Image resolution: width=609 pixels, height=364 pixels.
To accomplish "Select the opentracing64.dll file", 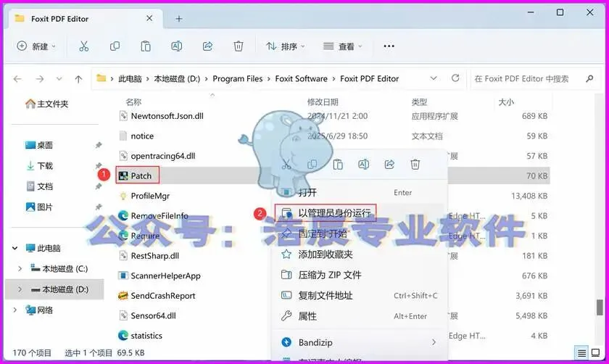I will tap(163, 156).
